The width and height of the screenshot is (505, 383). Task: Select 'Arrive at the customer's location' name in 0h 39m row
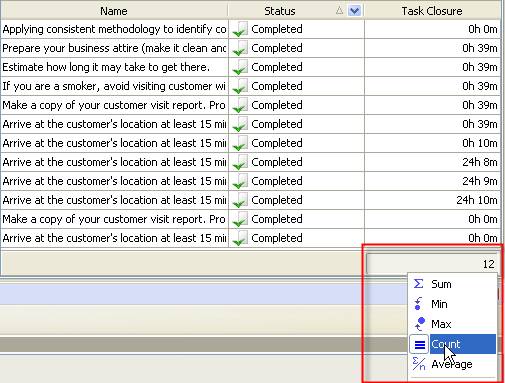(x=114, y=124)
